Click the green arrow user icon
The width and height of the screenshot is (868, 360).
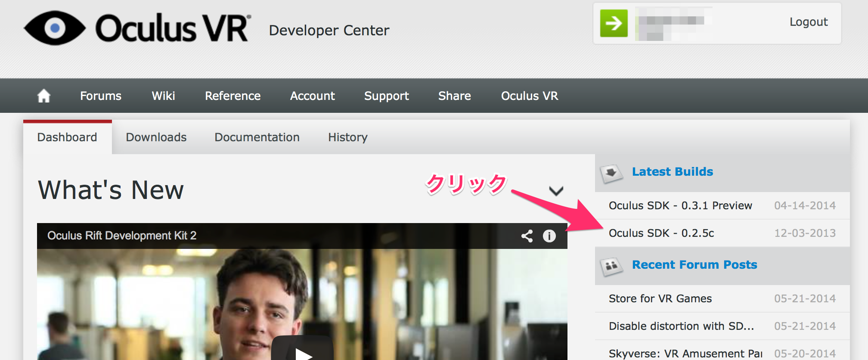pyautogui.click(x=614, y=23)
